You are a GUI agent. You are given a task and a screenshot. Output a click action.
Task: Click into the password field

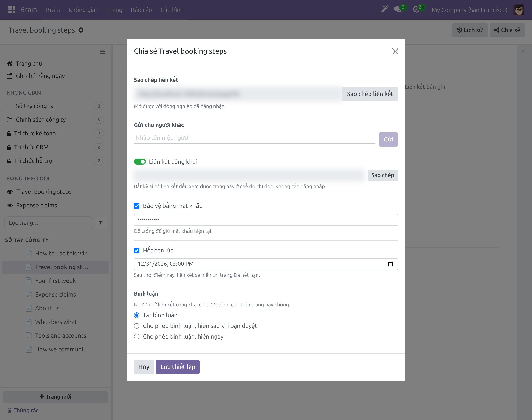point(266,220)
